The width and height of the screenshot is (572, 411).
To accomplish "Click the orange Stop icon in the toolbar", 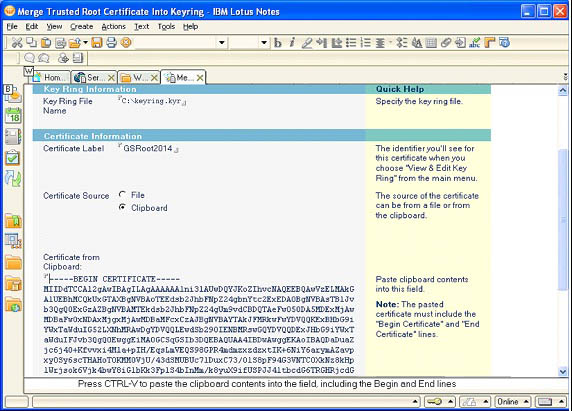I will click(x=125, y=43).
